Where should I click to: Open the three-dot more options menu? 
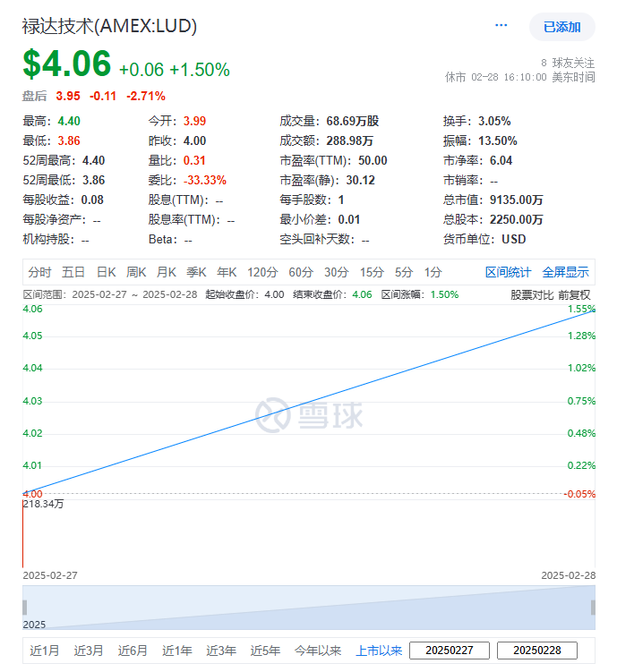click(501, 25)
